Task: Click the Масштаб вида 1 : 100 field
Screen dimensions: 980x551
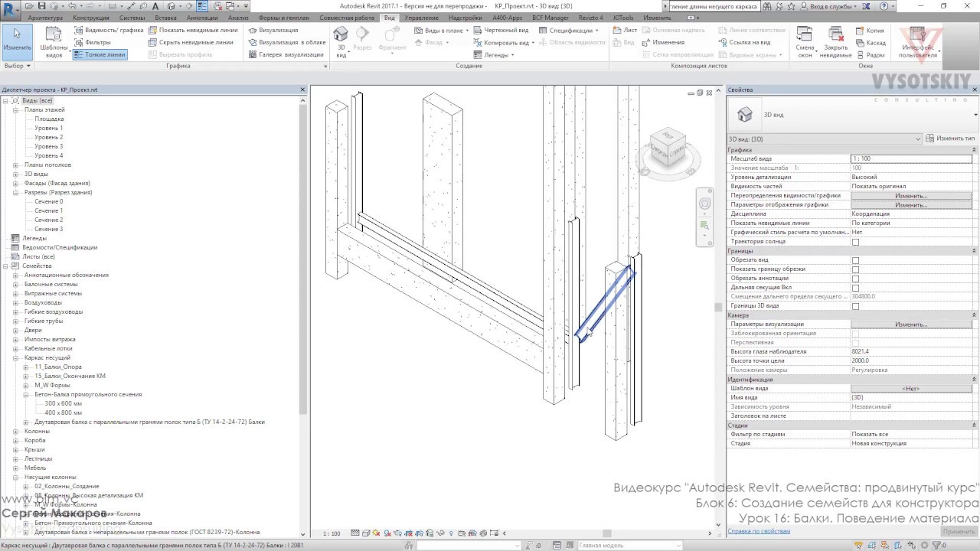Action: (911, 158)
